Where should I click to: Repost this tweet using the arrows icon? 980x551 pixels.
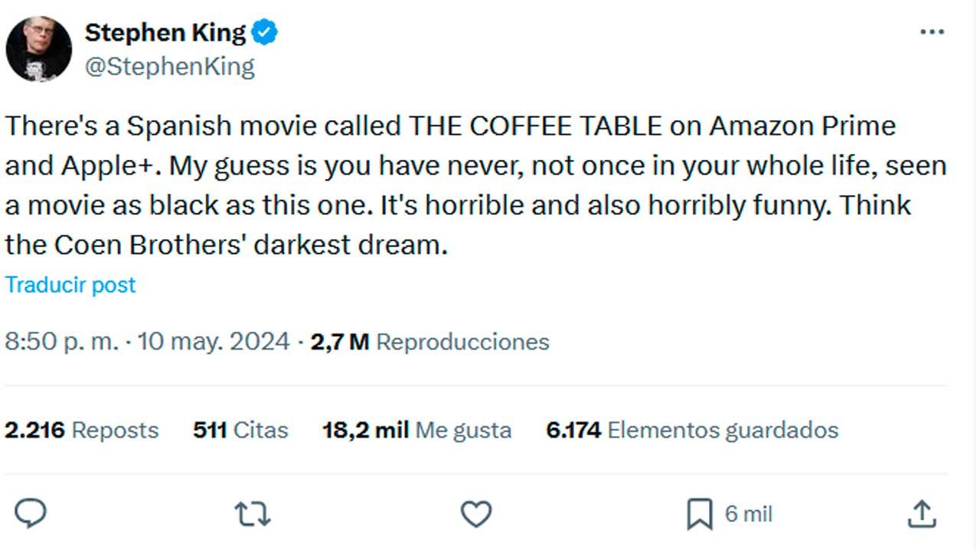[252, 514]
